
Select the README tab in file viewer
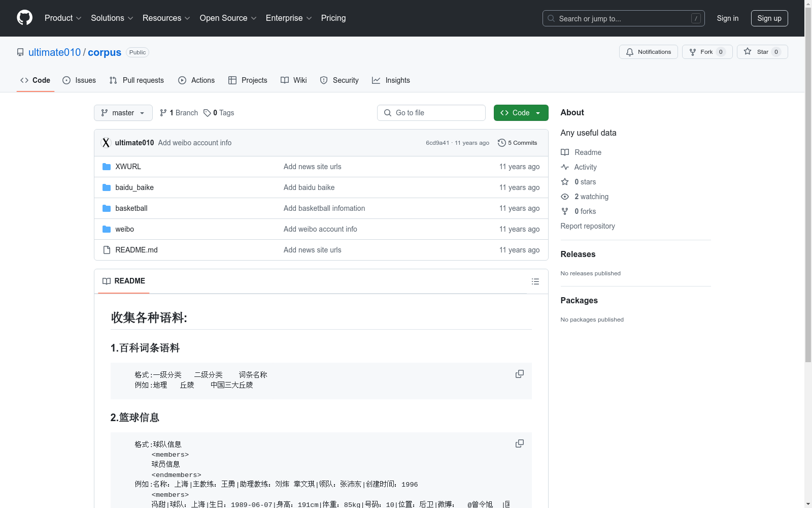click(124, 281)
